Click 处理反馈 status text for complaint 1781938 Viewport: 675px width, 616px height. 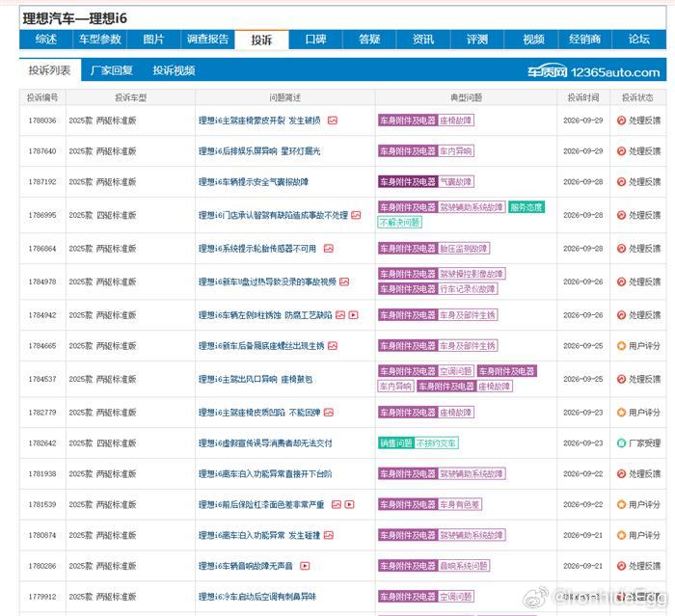(644, 474)
